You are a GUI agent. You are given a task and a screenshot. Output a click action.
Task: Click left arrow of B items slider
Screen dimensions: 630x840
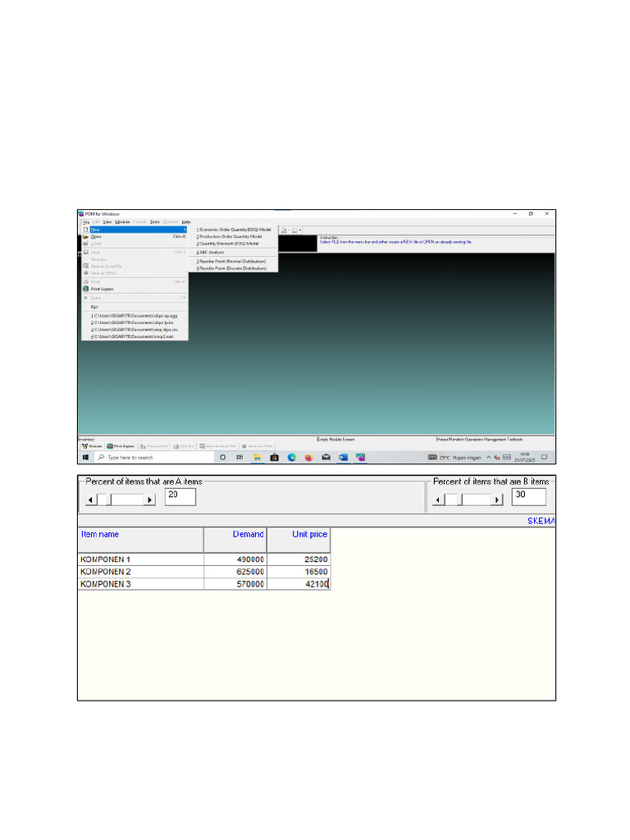click(x=438, y=500)
